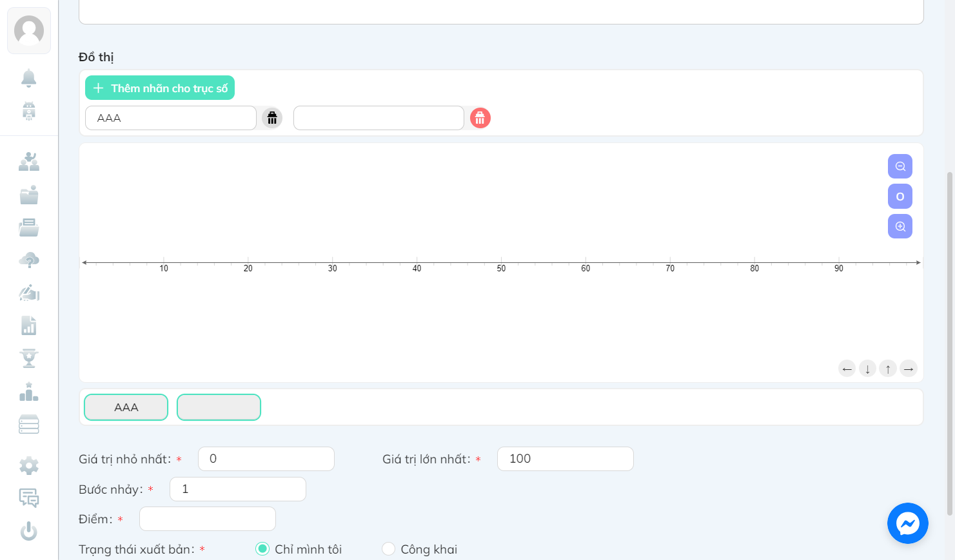Select the 'Công khai' radio option
The image size is (955, 560).
(388, 549)
